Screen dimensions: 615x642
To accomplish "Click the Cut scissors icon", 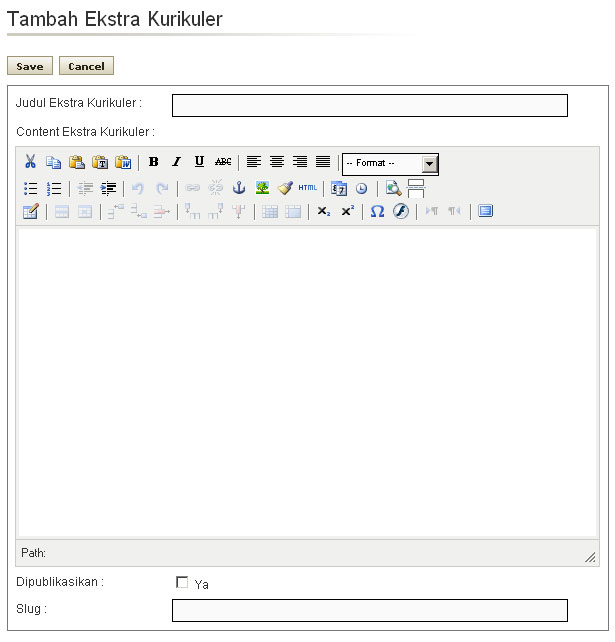I will pos(30,162).
